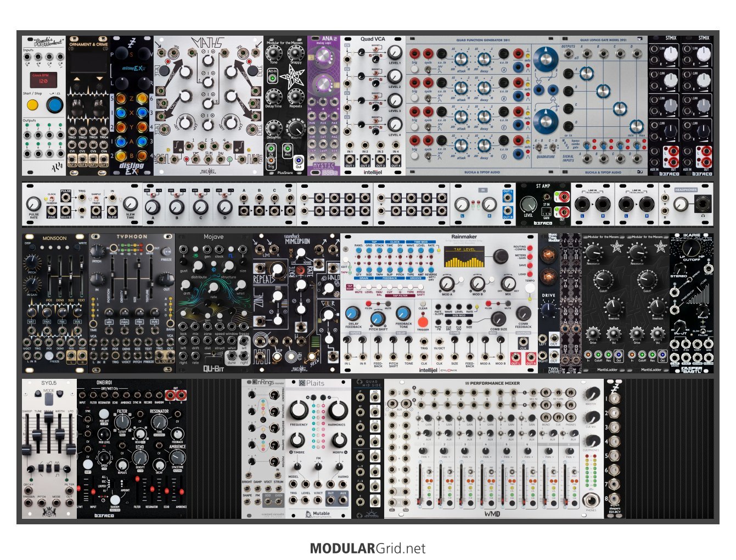This screenshot has width=736, height=560.
Task: Adjust the FREQUENCY knob on Plaits
Action: point(299,410)
